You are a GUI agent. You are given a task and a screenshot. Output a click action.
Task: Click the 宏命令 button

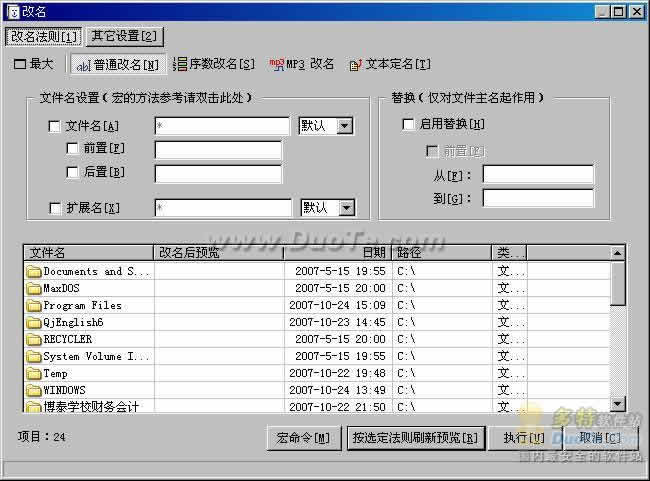pyautogui.click(x=304, y=437)
